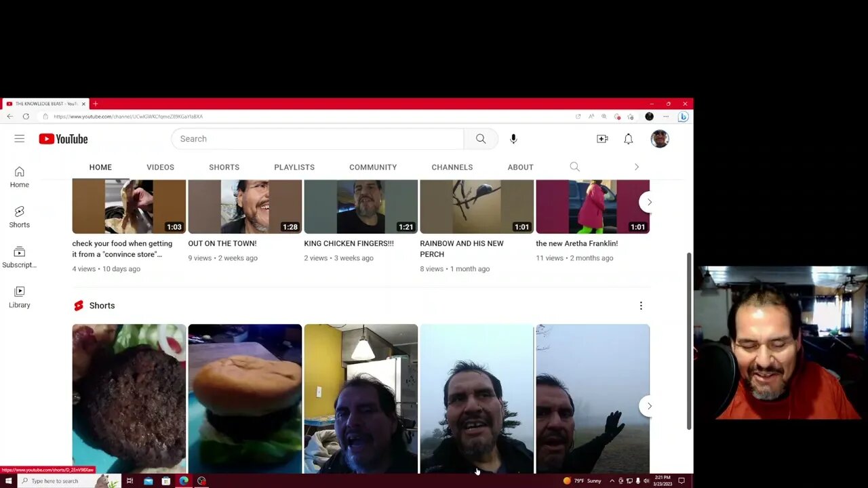Viewport: 868px width, 488px height.
Task: Go to Home in the left sidebar
Action: tap(19, 177)
